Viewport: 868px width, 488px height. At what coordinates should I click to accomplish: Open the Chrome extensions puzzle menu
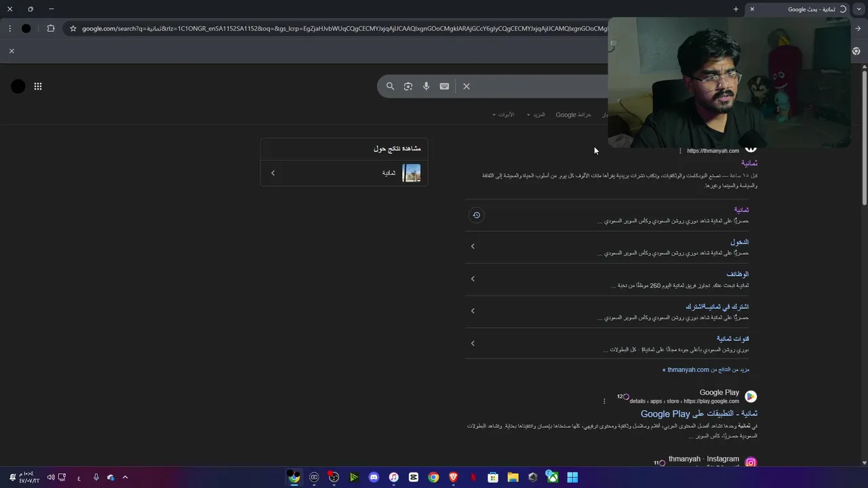tap(51, 28)
